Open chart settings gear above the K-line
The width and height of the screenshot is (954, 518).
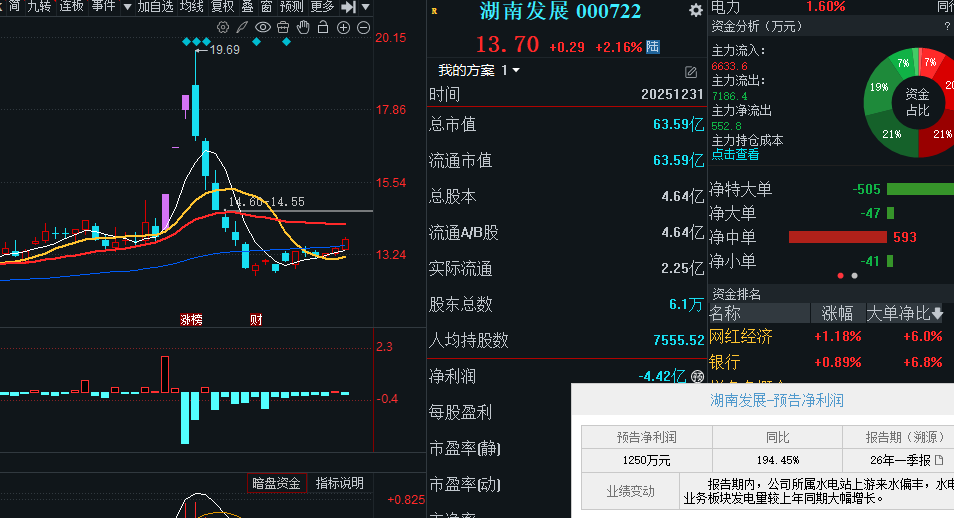(222, 27)
